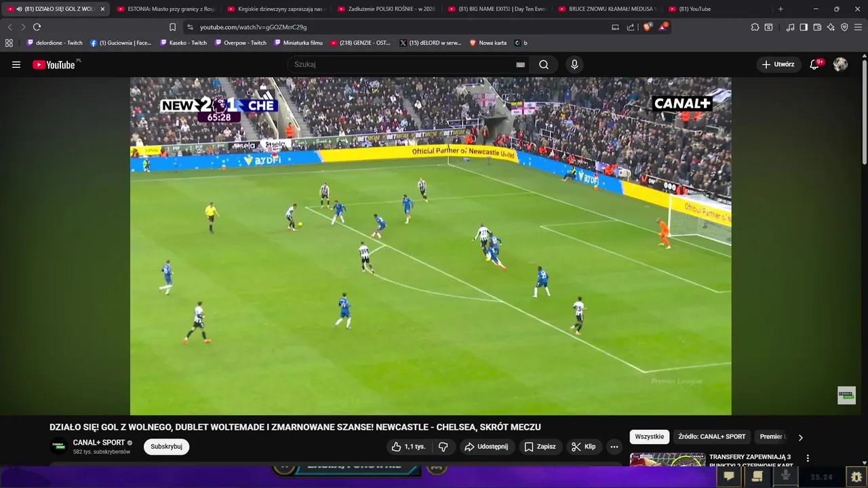Open TRANSFERY ZAPEWNIAJĄ 3 PUNKTY recommended thumbnail
Viewport: 868px width, 488px height.
[667, 460]
